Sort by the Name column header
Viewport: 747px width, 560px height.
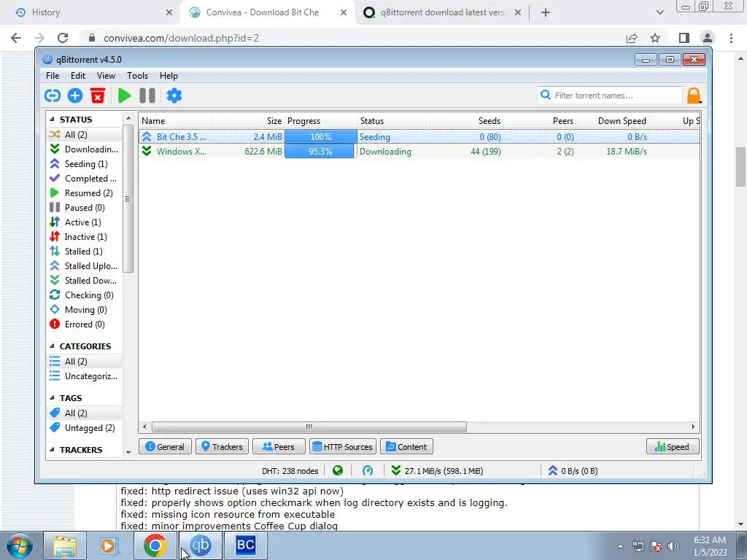pyautogui.click(x=175, y=121)
